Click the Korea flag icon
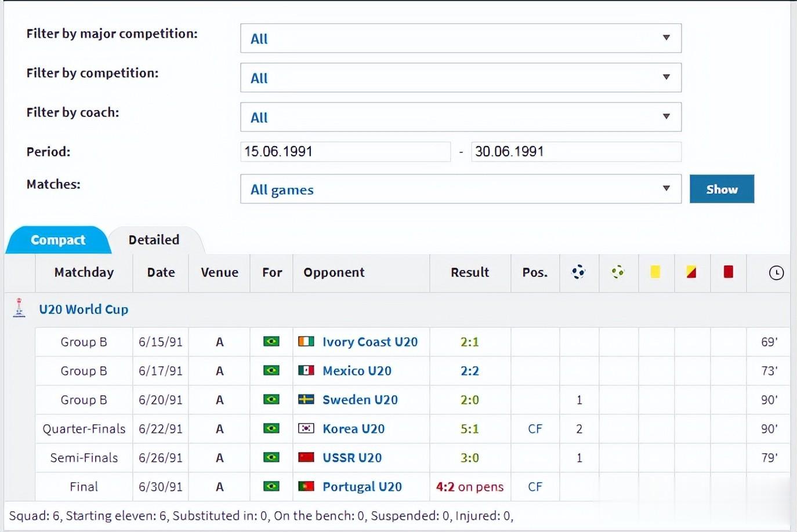 click(x=306, y=428)
